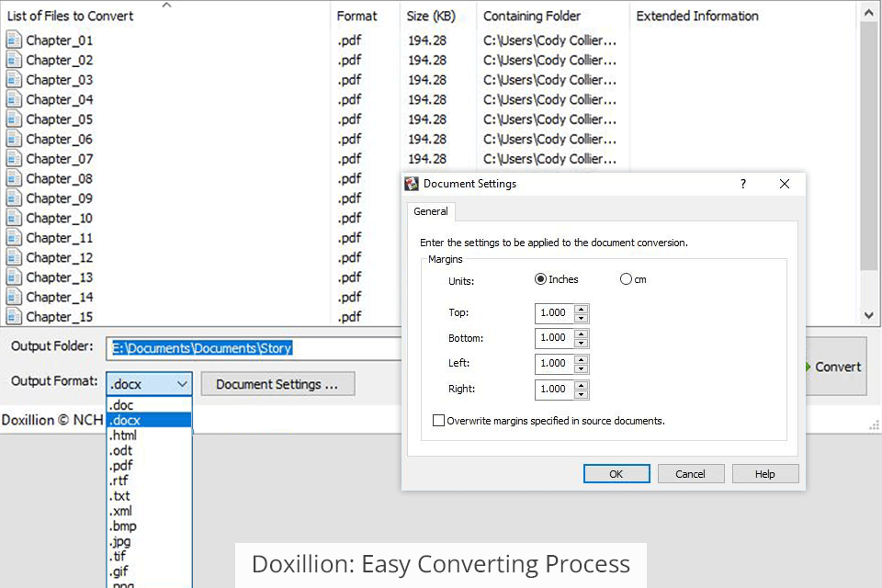Viewport: 882px width, 588px height.
Task: Click the Chapter_09 file icon
Action: pyautogui.click(x=14, y=198)
